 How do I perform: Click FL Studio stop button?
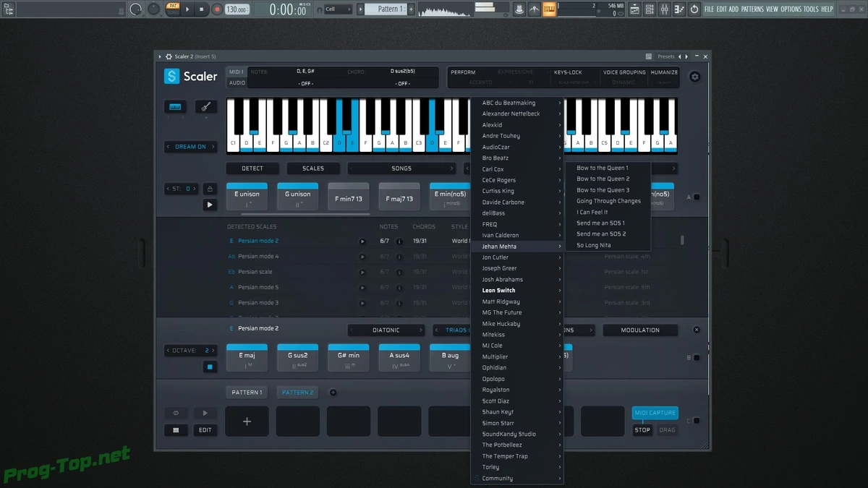(202, 9)
